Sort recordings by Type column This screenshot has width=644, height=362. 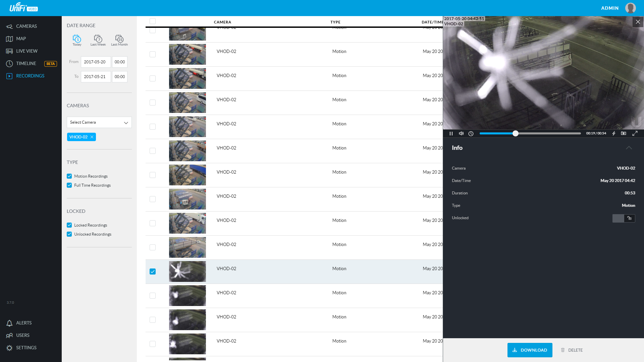pos(335,22)
